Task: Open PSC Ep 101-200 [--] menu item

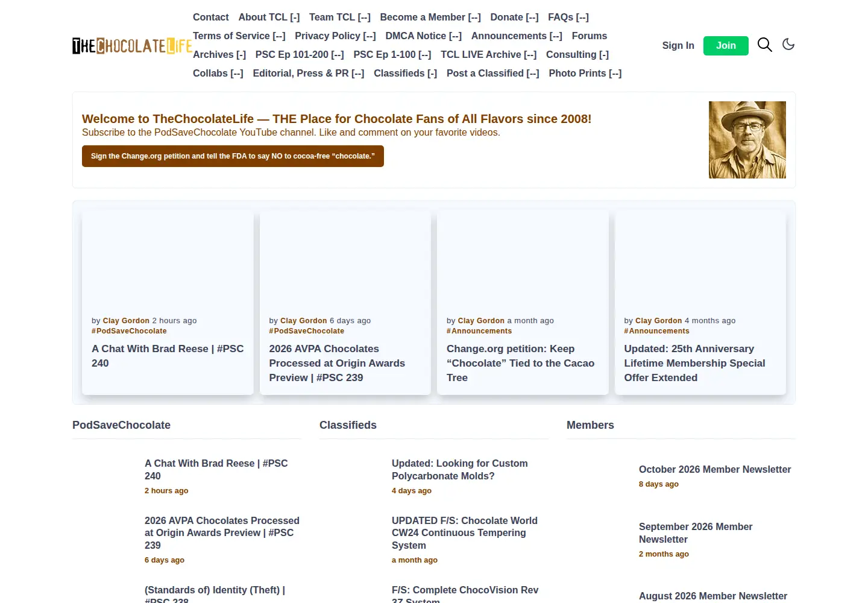Action: pyautogui.click(x=300, y=55)
